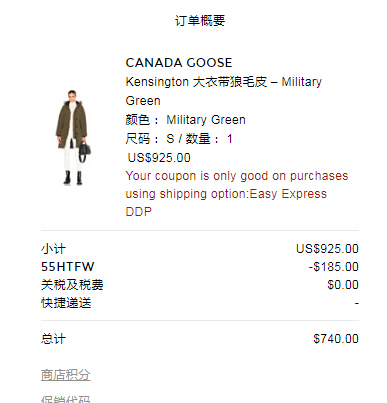Open the Kensington coat product title

224,91
